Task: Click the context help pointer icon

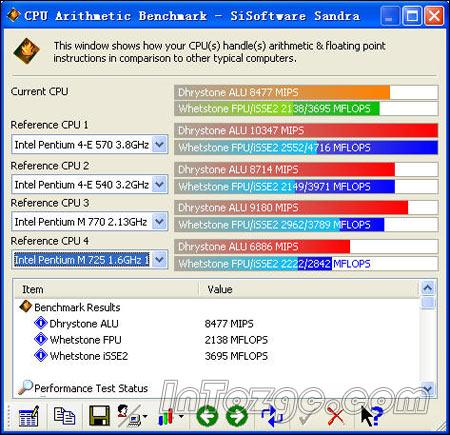Action: [372, 416]
